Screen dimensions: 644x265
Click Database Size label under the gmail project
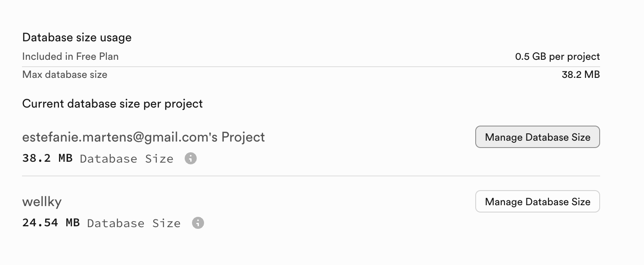pyautogui.click(x=127, y=159)
